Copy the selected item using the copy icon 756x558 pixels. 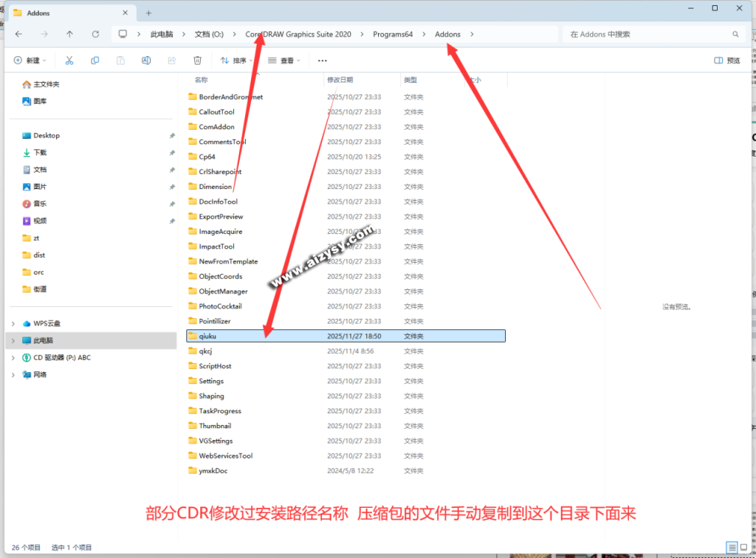tap(94, 61)
